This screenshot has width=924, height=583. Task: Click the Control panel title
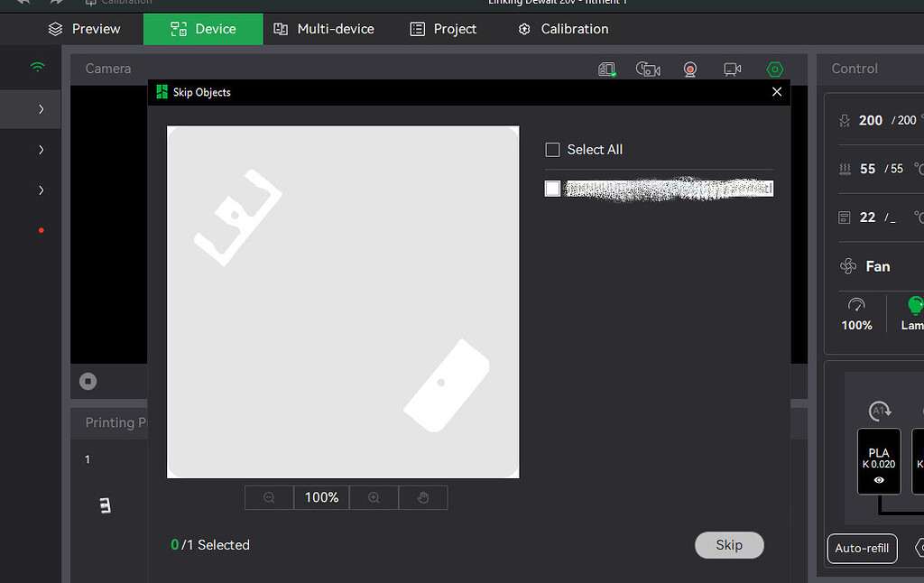point(855,69)
